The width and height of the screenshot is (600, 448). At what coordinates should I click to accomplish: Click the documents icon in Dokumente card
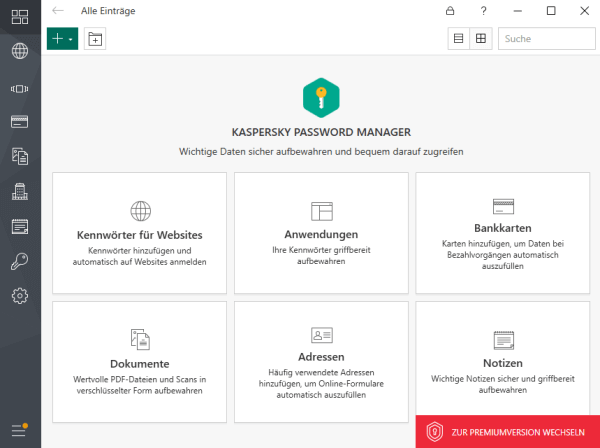click(x=140, y=339)
